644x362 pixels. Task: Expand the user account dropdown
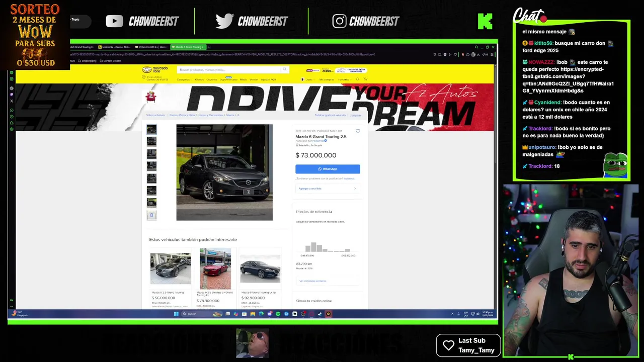307,79
